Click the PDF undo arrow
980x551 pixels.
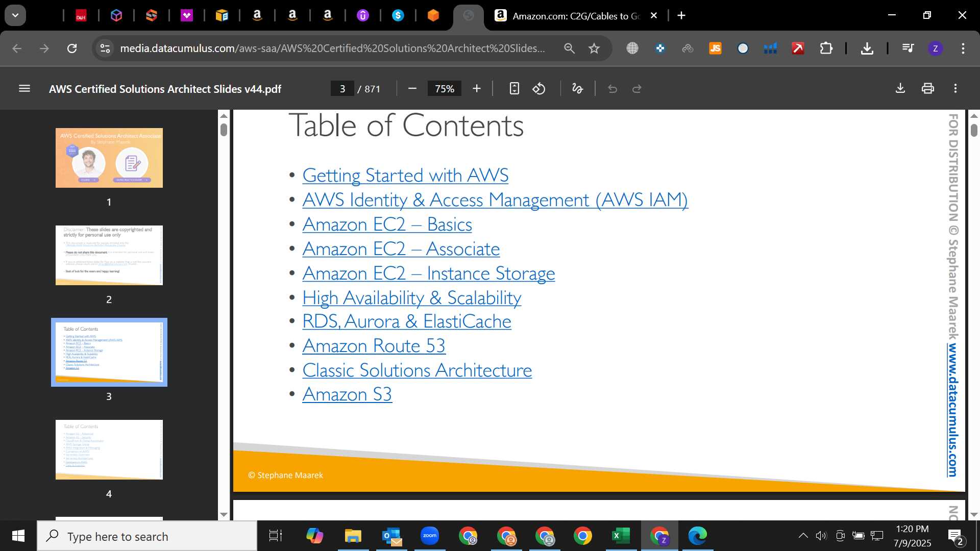point(612,89)
